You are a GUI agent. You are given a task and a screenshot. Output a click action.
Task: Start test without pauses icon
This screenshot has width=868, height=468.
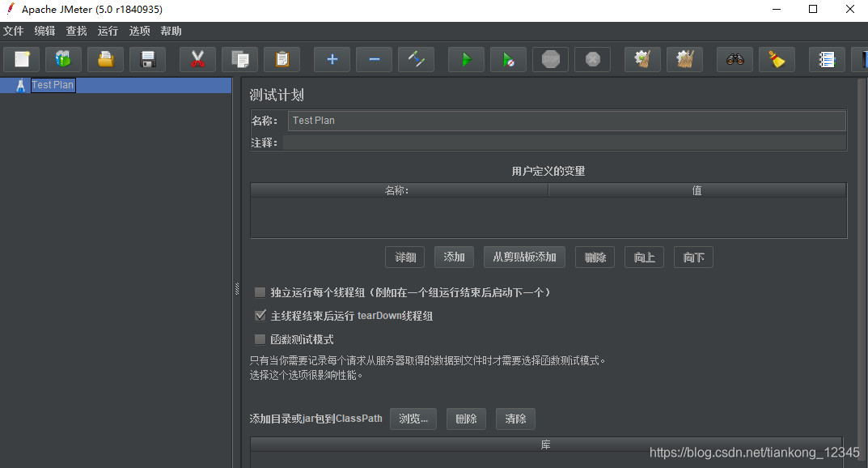tap(508, 59)
